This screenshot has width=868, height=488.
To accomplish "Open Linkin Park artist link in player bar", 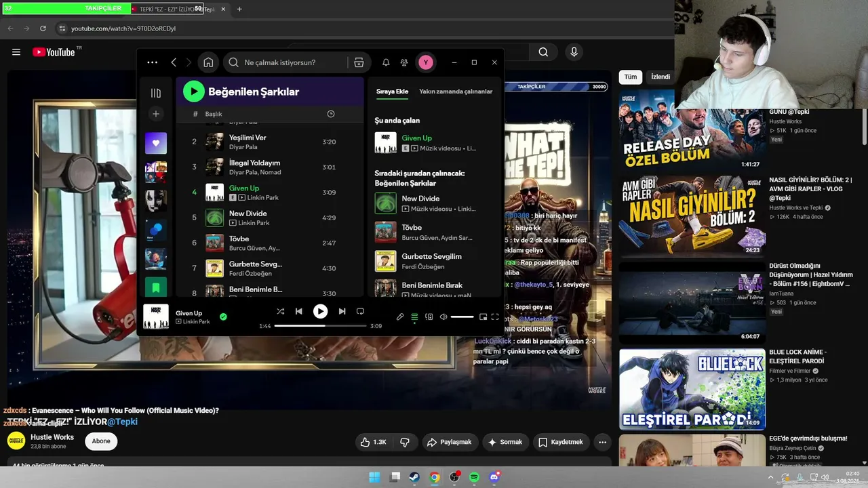I will (x=197, y=322).
